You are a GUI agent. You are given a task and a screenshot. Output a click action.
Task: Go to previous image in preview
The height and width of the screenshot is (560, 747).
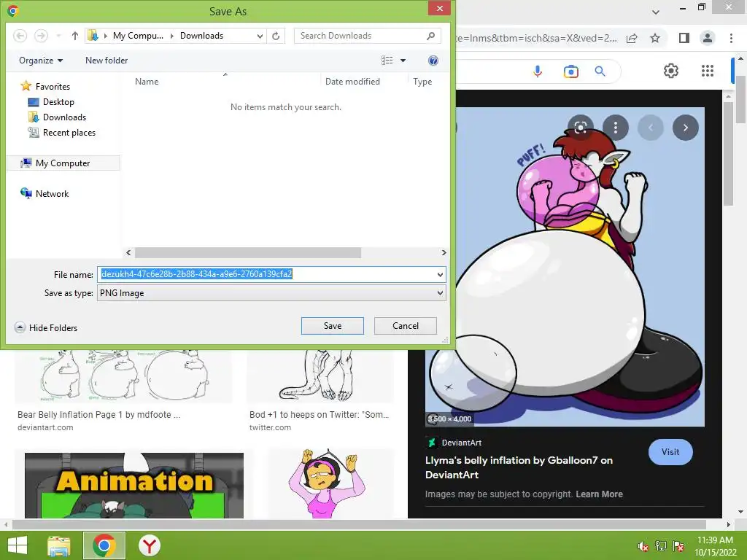[x=651, y=127]
